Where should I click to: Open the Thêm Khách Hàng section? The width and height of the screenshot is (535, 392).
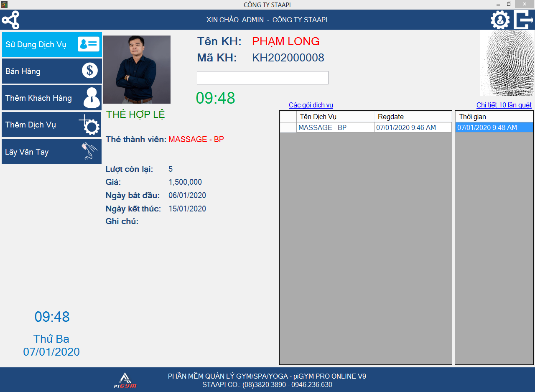coord(38,98)
